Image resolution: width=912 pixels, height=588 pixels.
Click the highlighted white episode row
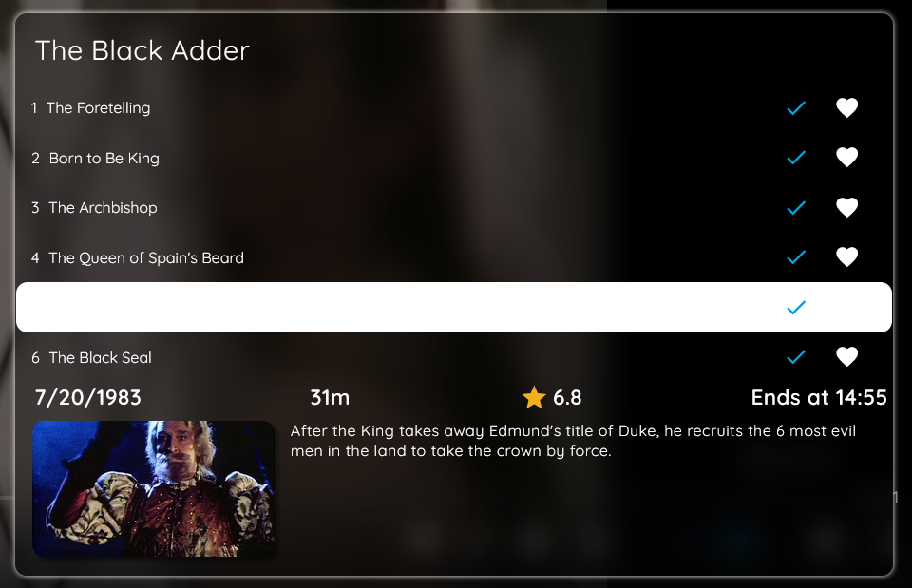point(454,307)
